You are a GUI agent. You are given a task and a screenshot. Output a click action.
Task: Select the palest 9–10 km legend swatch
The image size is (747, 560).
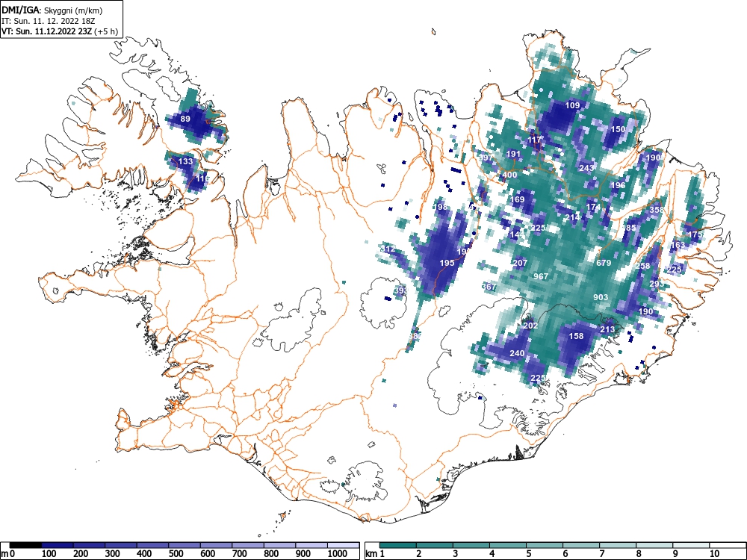coord(691,545)
